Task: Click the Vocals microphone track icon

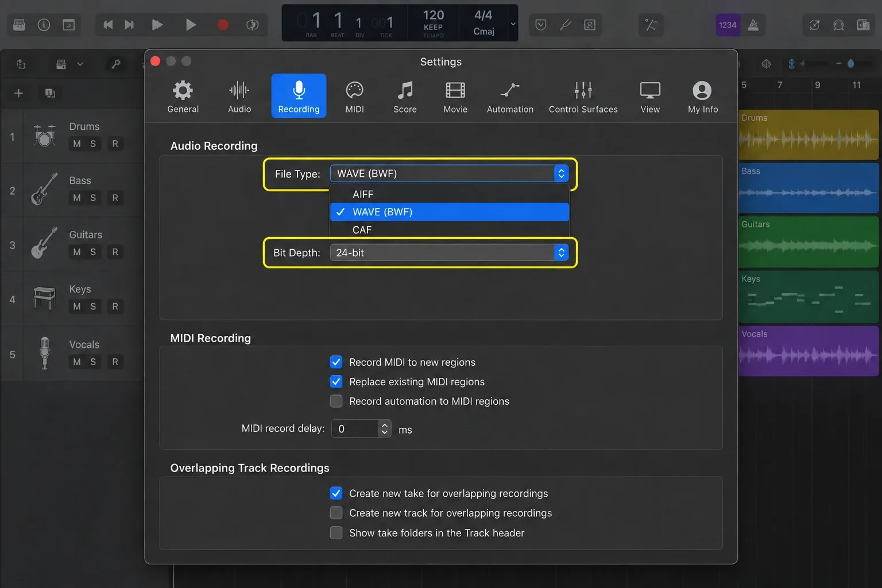Action: click(x=44, y=353)
